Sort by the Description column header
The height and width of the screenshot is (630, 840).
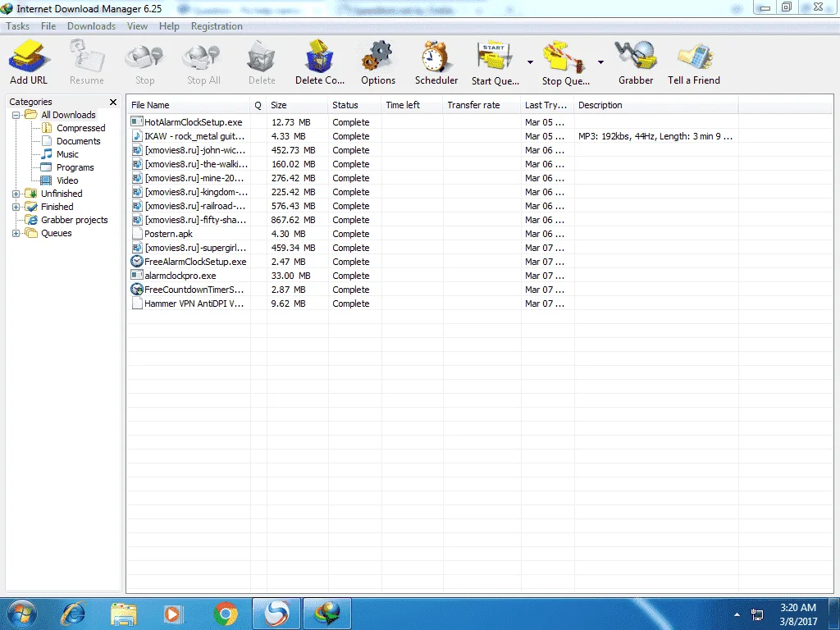(x=656, y=105)
